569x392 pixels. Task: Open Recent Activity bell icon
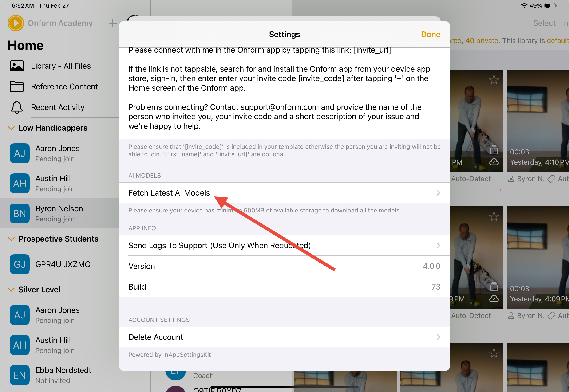coord(17,107)
